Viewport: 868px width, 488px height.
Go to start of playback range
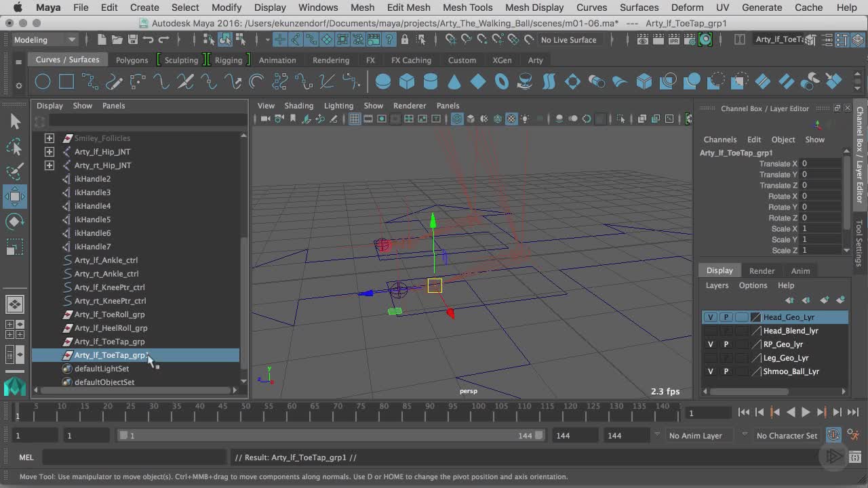pyautogui.click(x=744, y=412)
